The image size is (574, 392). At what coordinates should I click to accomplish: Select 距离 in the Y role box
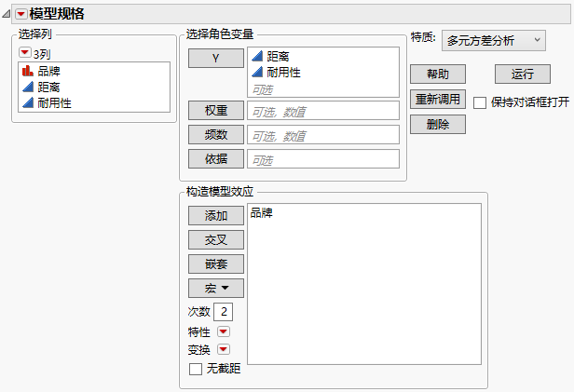point(278,56)
